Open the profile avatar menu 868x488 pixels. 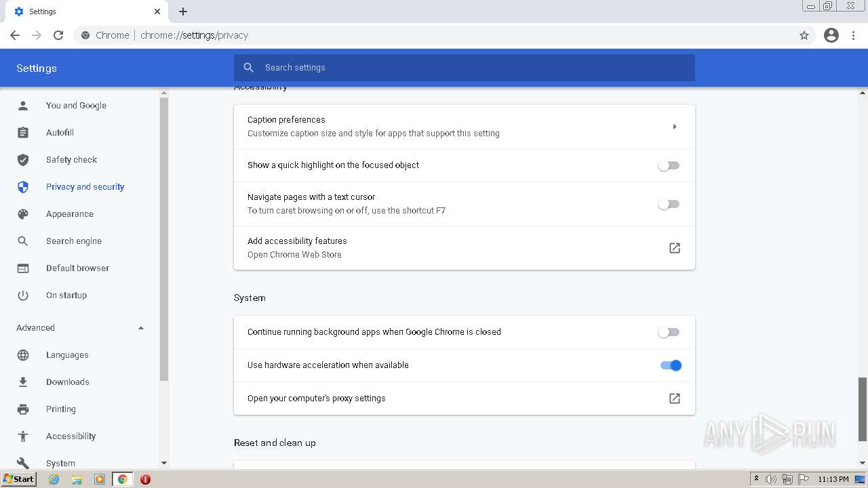tap(831, 35)
